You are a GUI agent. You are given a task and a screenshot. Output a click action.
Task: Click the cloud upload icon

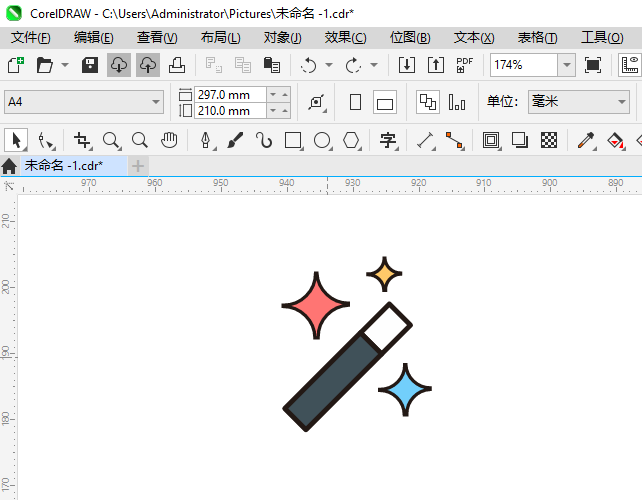(x=148, y=65)
